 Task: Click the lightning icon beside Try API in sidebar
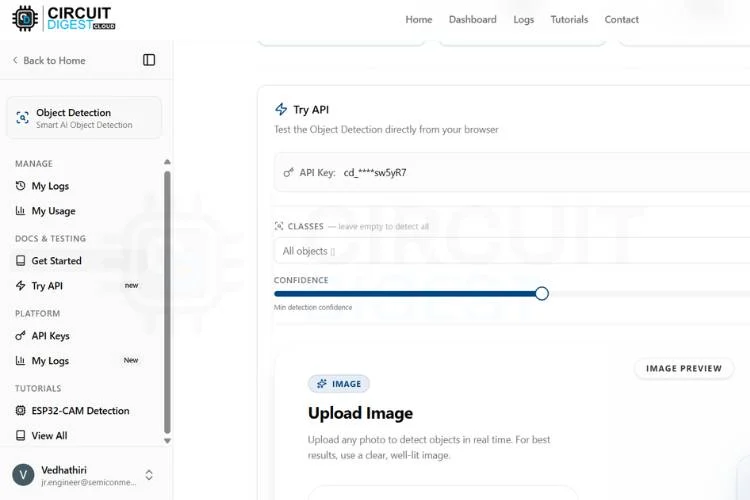[x=20, y=286]
